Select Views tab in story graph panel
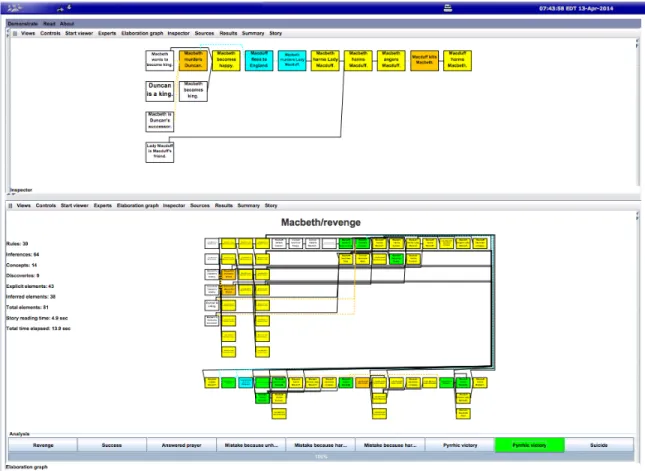Image resolution: width=645 pixels, height=471 pixels. (x=28, y=33)
